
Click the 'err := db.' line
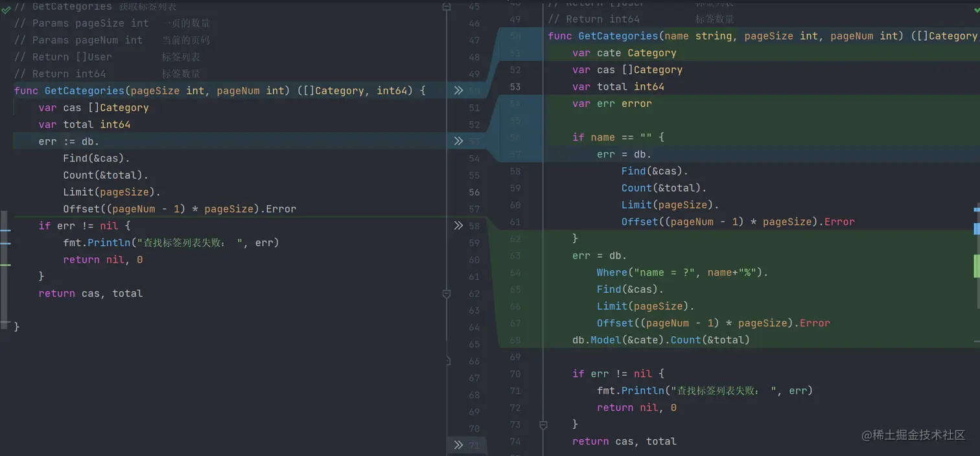point(69,141)
